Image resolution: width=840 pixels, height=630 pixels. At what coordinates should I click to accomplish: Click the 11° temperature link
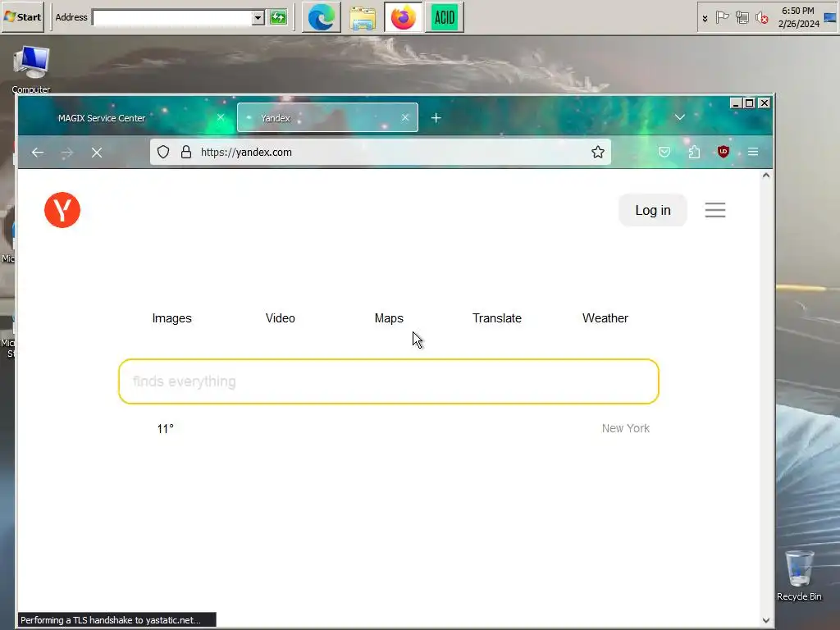click(x=165, y=428)
